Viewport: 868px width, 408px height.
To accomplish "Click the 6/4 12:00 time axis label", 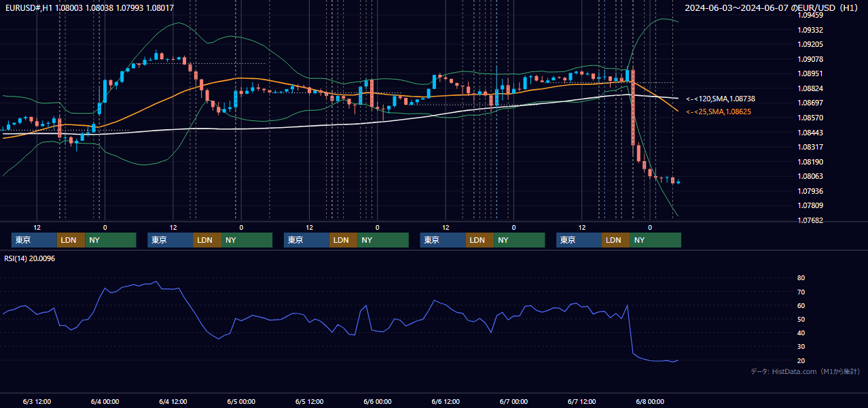I will [x=173, y=401].
